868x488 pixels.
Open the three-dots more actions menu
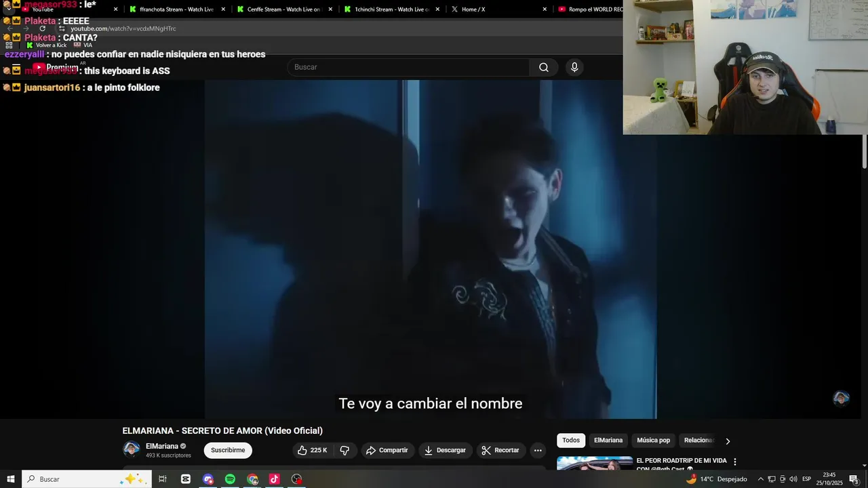(x=538, y=450)
